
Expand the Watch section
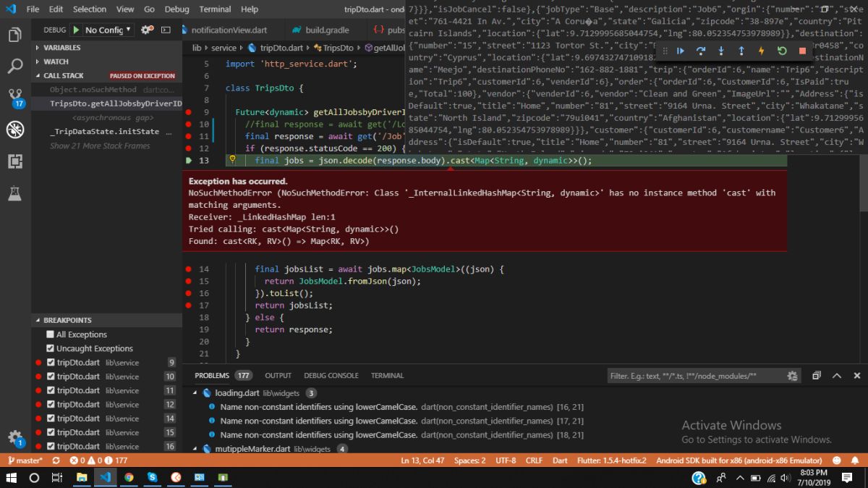point(106,62)
